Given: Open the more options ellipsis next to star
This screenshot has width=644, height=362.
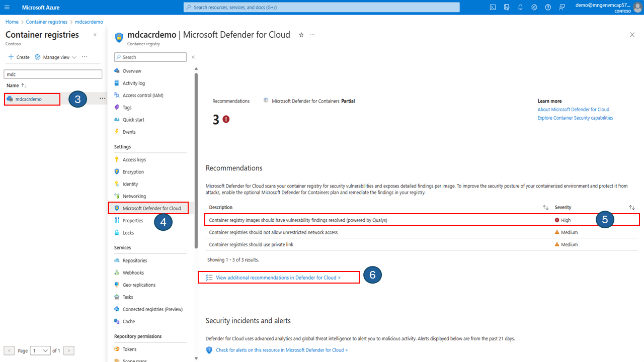Looking at the screenshot, I should (312, 35).
